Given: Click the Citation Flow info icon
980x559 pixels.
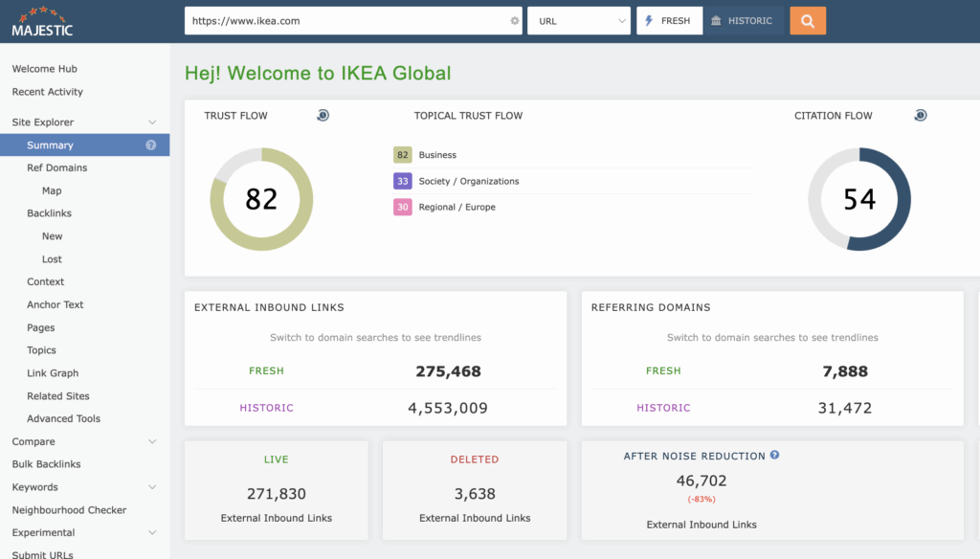Looking at the screenshot, I should click(x=920, y=116).
